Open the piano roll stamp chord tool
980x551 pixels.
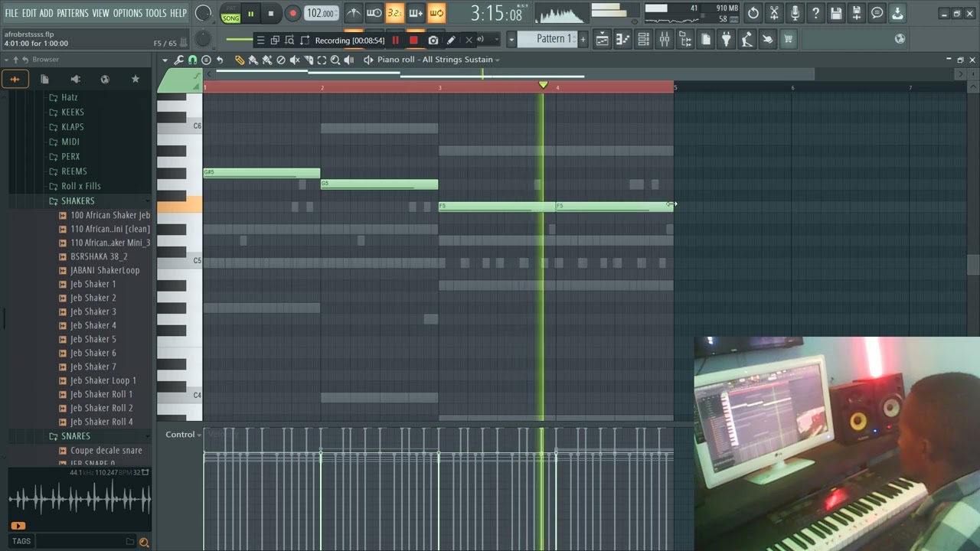pos(206,60)
